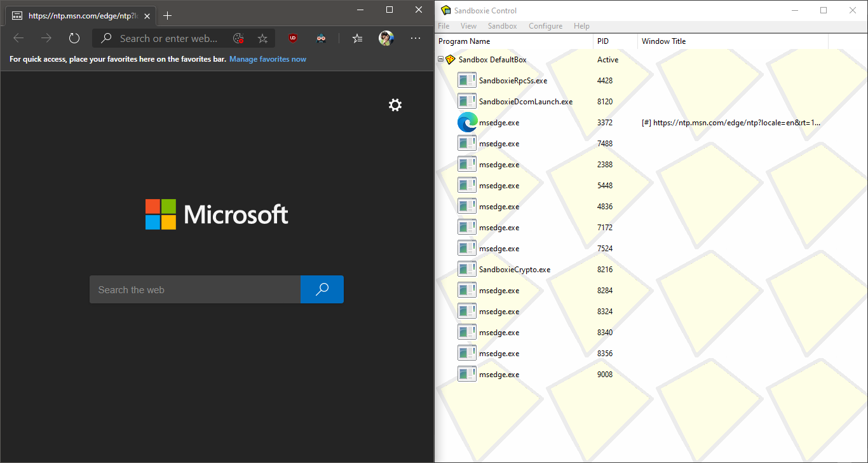Open the View menu in Sandboxie Control
This screenshot has height=463, width=868.
click(x=468, y=26)
